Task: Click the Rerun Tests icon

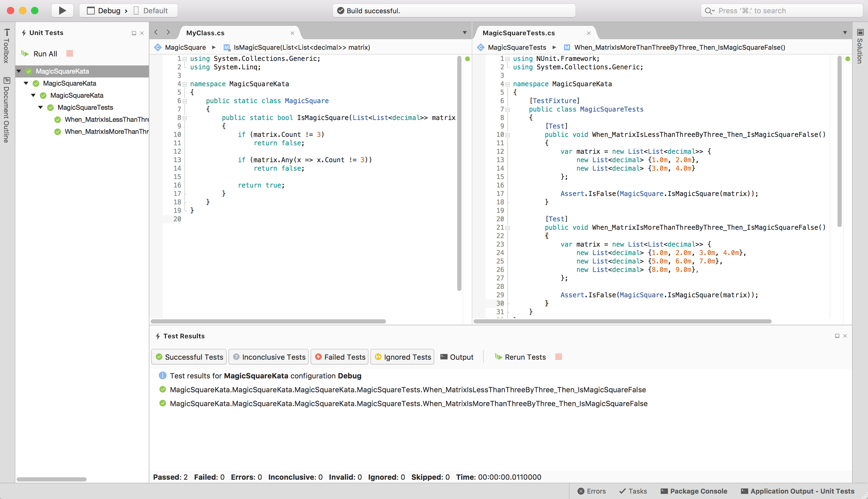Action: (x=496, y=357)
